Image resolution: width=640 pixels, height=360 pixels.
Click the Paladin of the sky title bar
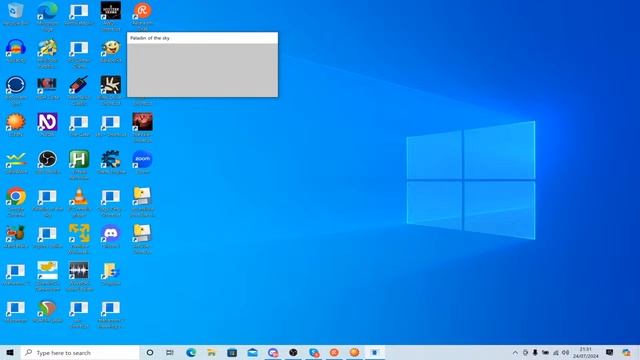(x=202, y=38)
